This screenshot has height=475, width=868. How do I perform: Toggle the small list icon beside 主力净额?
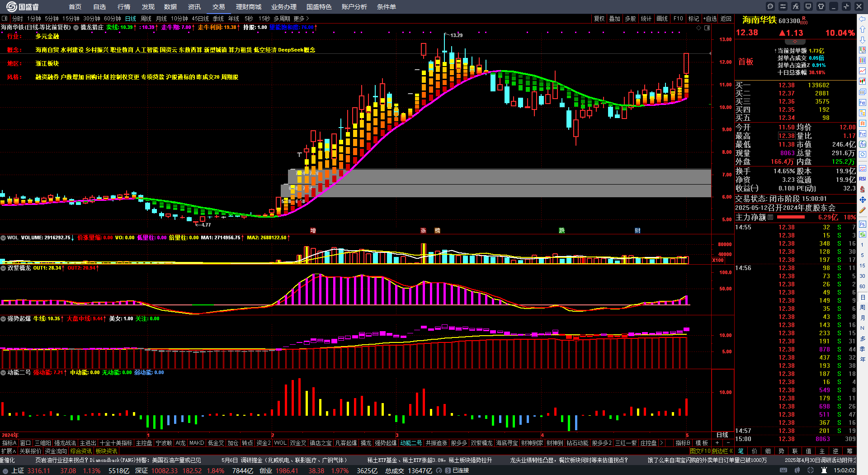point(770,217)
